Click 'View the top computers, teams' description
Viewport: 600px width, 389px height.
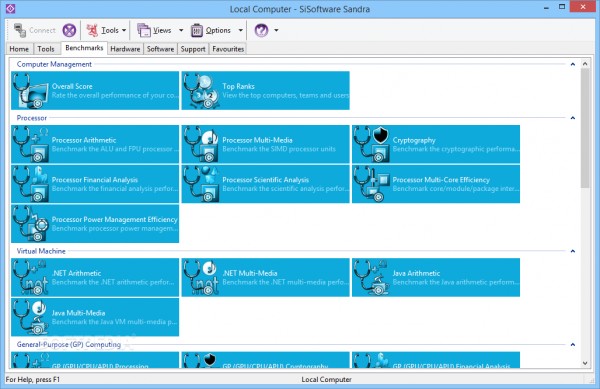coord(285,95)
